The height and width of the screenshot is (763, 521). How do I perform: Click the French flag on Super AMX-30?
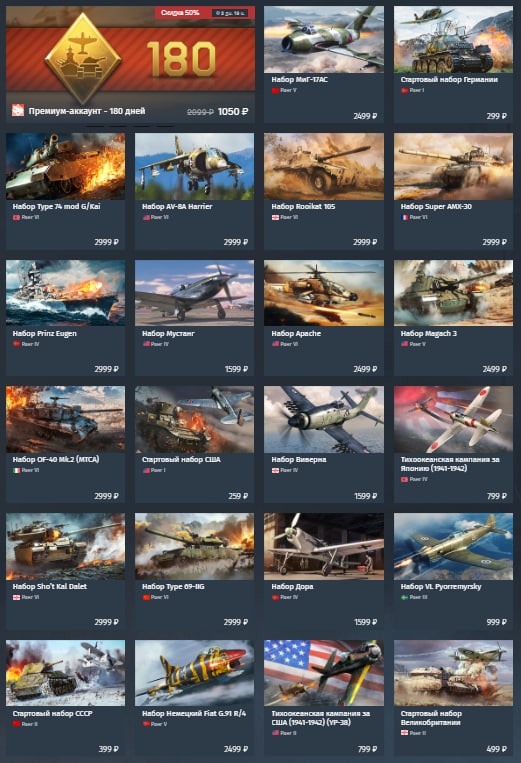(x=404, y=218)
